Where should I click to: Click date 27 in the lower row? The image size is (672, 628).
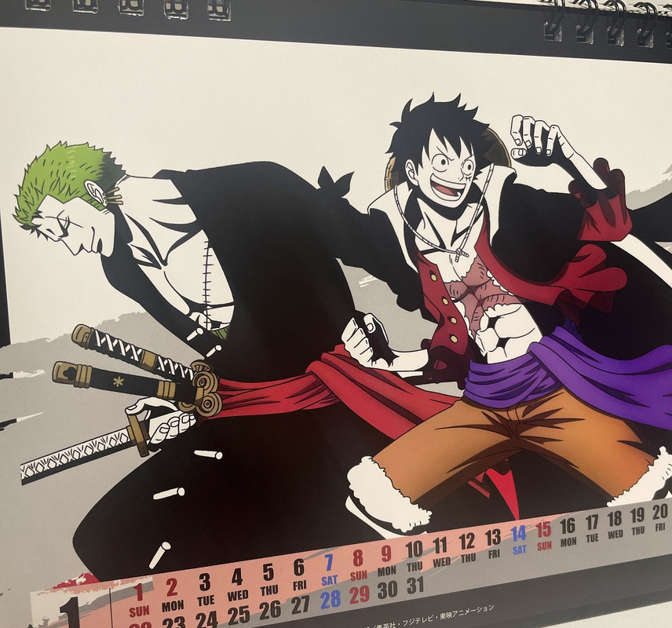pyautogui.click(x=301, y=605)
